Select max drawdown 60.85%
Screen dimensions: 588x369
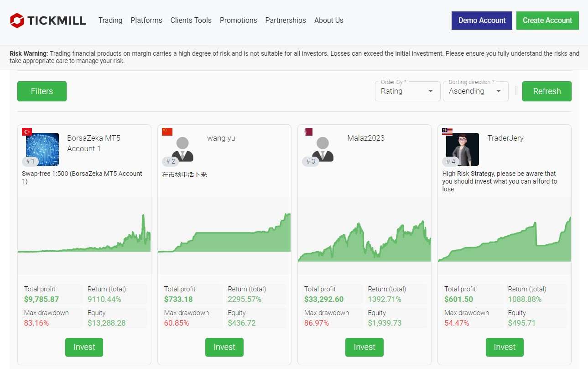pyautogui.click(x=177, y=323)
